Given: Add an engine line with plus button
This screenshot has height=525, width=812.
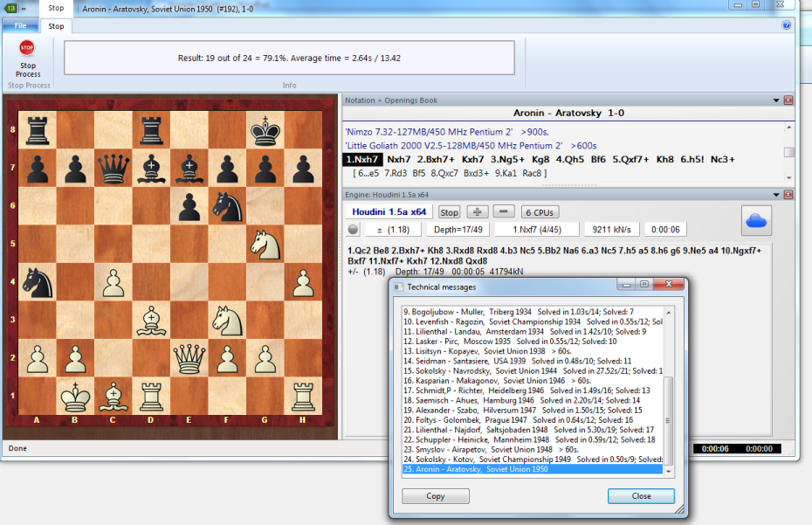Looking at the screenshot, I should coord(478,212).
